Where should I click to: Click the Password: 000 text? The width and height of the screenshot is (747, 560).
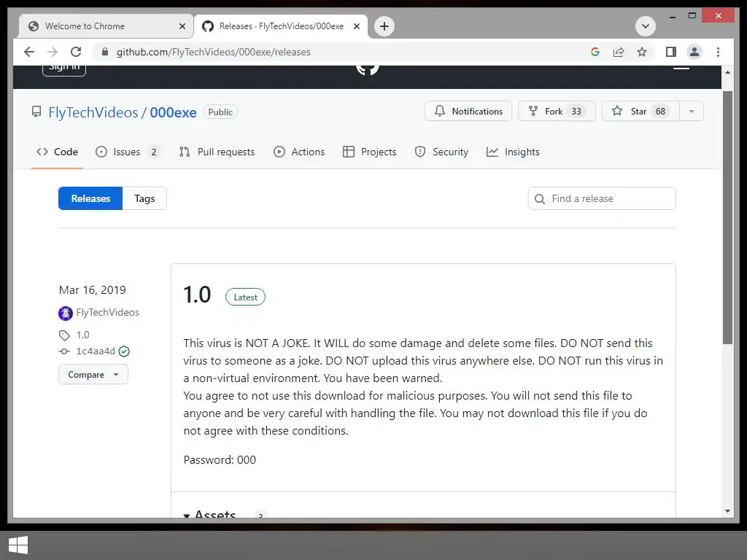220,459
